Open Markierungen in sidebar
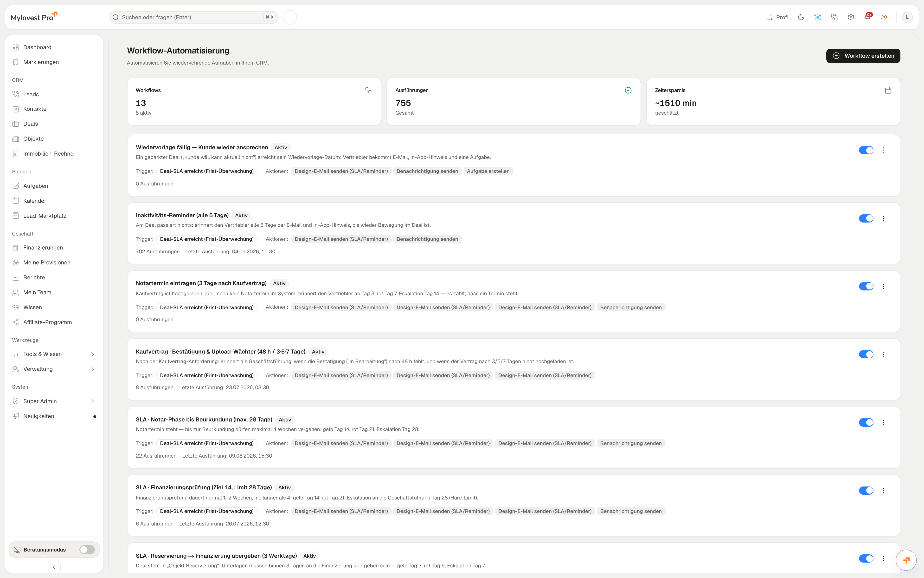Screen dimensions: 924x578 (x=54, y=62)
